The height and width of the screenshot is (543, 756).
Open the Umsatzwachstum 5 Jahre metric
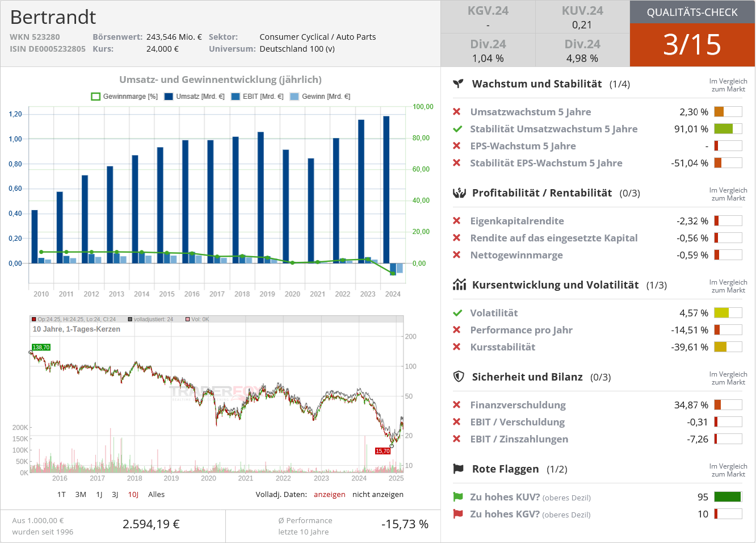(531, 112)
